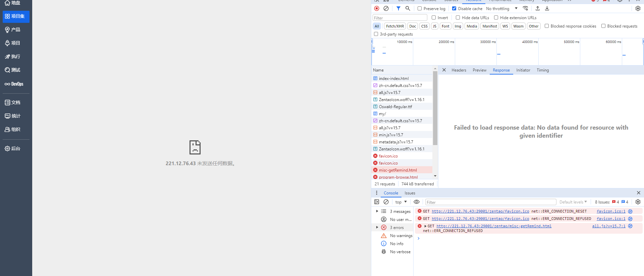Enable Preserve log checkbox

tap(420, 9)
